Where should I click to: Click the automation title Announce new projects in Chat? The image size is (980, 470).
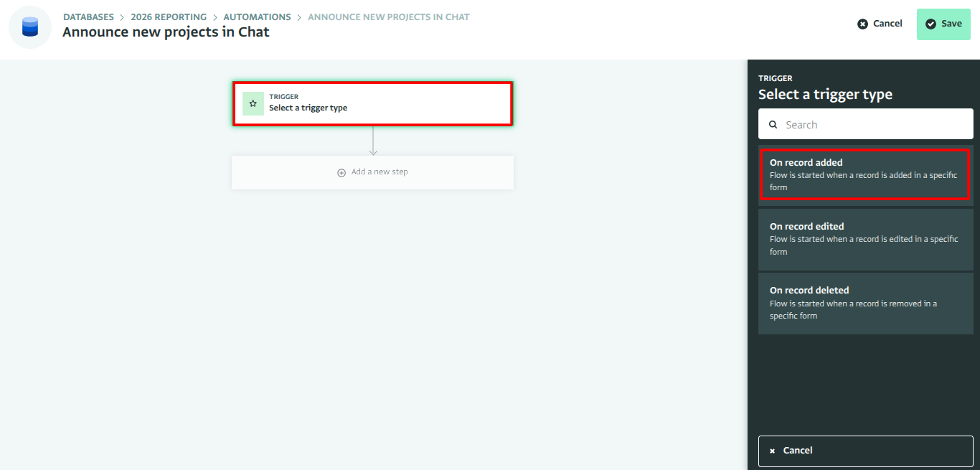pos(166,32)
